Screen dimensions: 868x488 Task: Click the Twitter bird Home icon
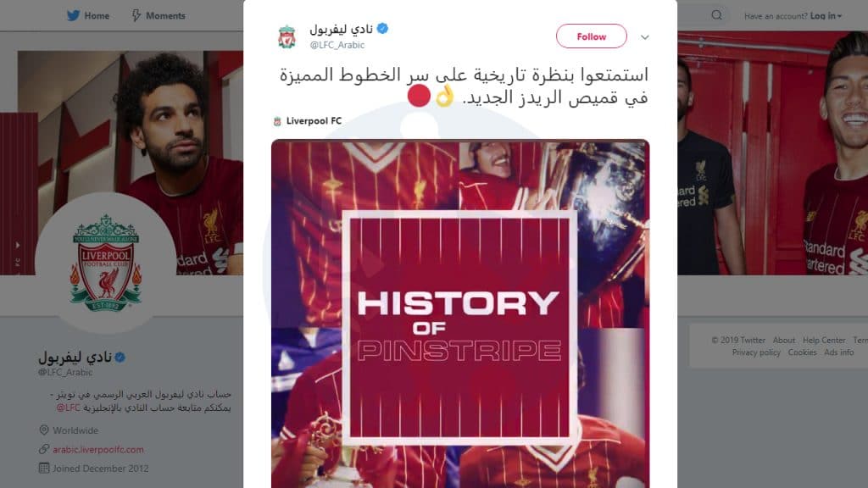tap(73, 15)
